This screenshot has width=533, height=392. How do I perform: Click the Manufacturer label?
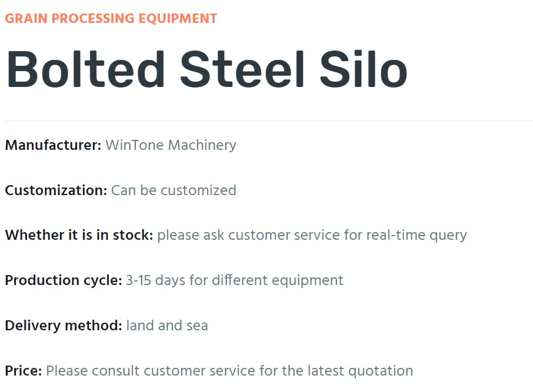click(x=53, y=145)
